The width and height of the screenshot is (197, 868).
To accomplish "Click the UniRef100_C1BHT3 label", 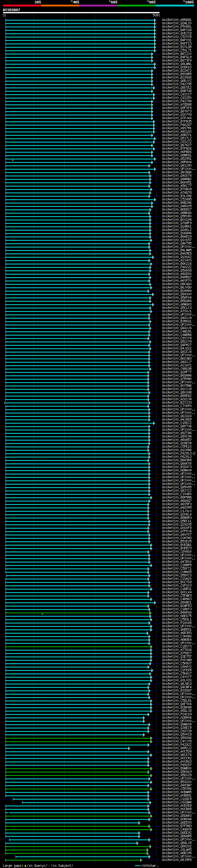I will click(x=176, y=609).
